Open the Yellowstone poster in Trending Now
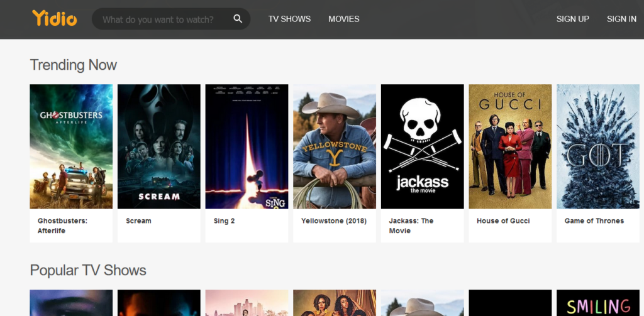Image resolution: width=644 pixels, height=316 pixels. click(x=335, y=146)
